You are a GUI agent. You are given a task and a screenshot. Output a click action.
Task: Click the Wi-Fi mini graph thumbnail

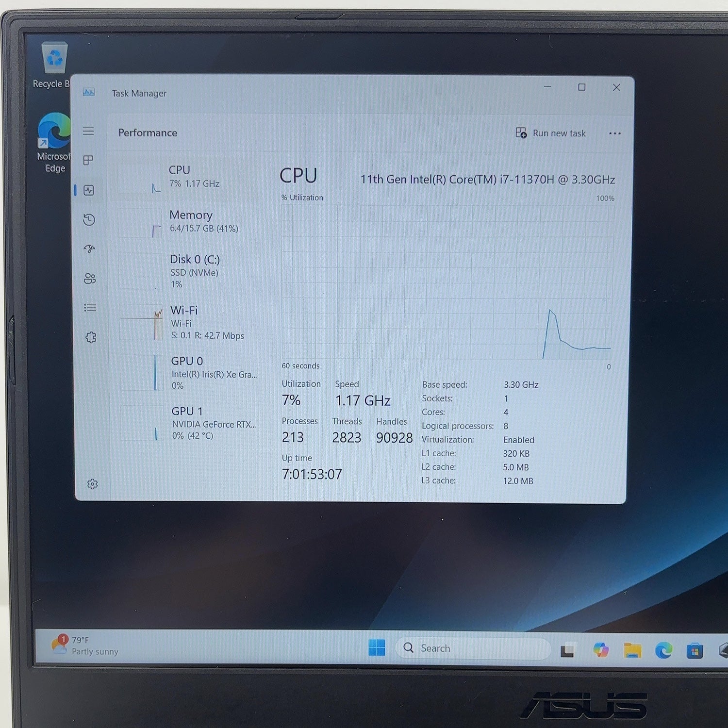[x=142, y=322]
